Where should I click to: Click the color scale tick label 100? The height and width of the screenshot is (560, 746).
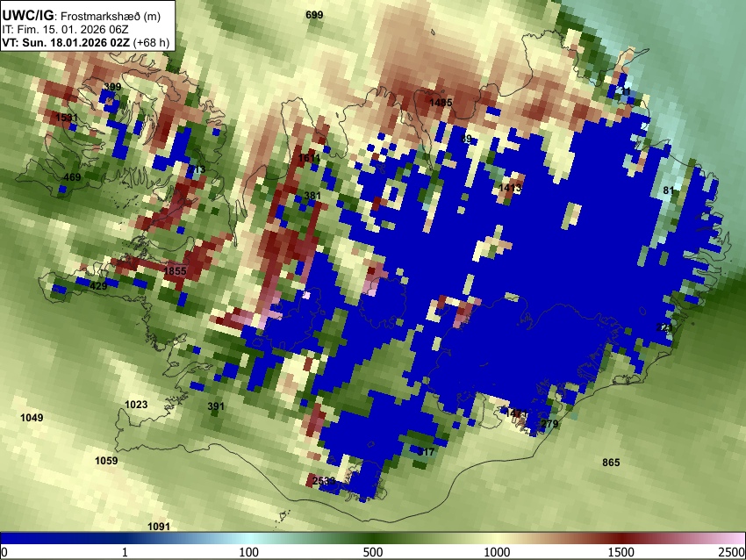click(248, 552)
